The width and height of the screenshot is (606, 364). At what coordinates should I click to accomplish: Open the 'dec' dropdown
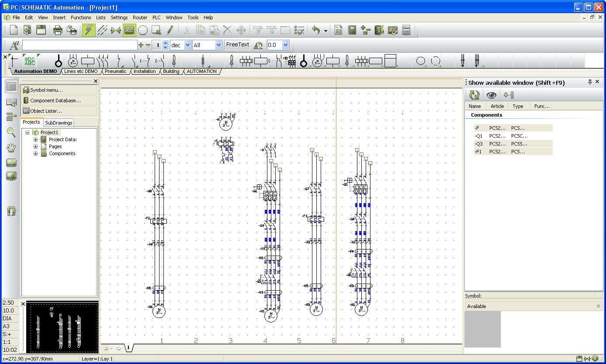187,45
